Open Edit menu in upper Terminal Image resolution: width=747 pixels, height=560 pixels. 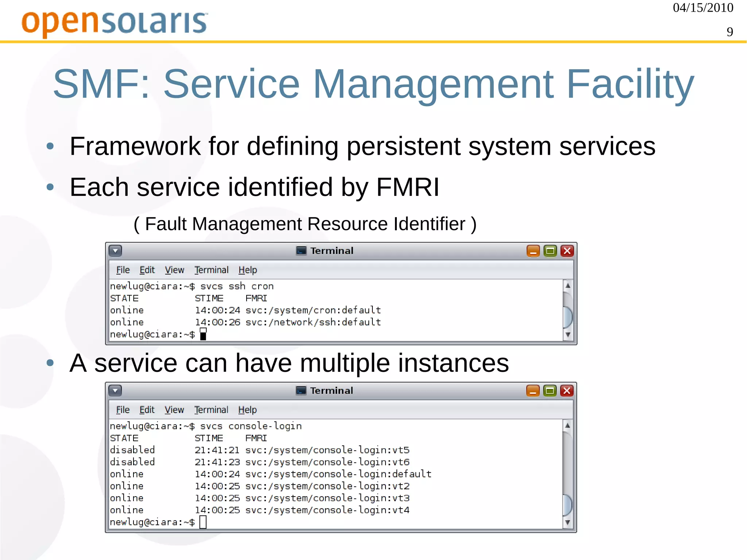147,270
